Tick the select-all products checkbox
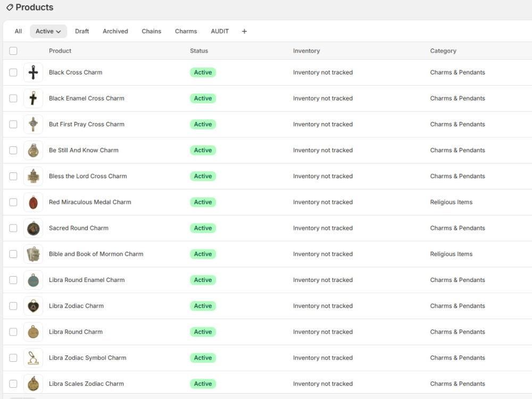The height and width of the screenshot is (399, 532). click(13, 51)
